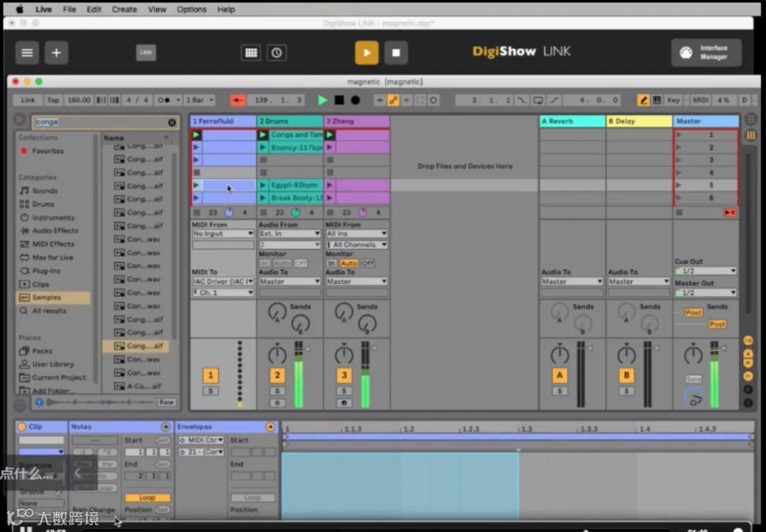Adjust Drums Send A knob
Image resolution: width=766 pixels, height=532 pixels.
coord(277,313)
